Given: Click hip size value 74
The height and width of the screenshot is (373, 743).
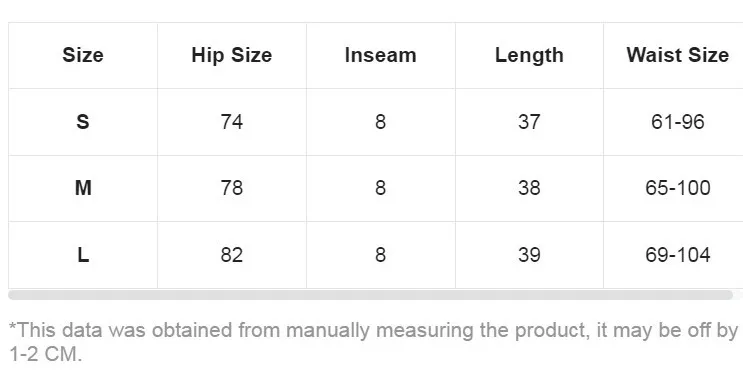Looking at the screenshot, I should (x=232, y=122).
